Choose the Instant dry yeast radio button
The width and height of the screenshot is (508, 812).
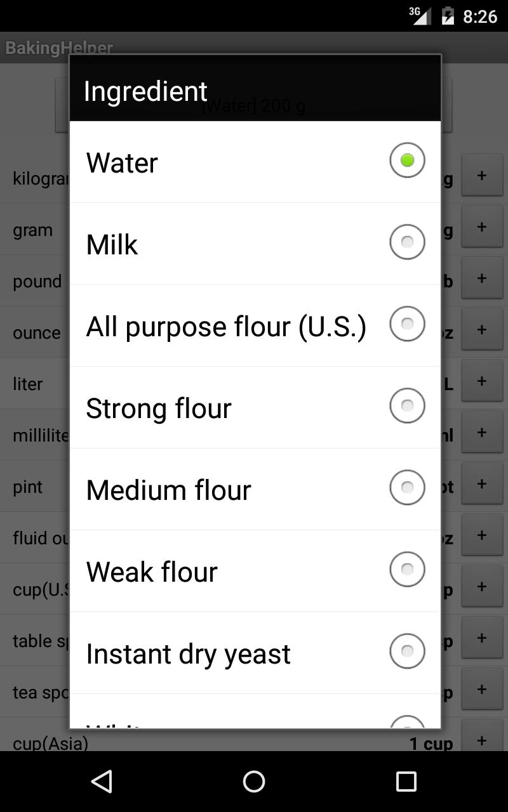(x=407, y=652)
